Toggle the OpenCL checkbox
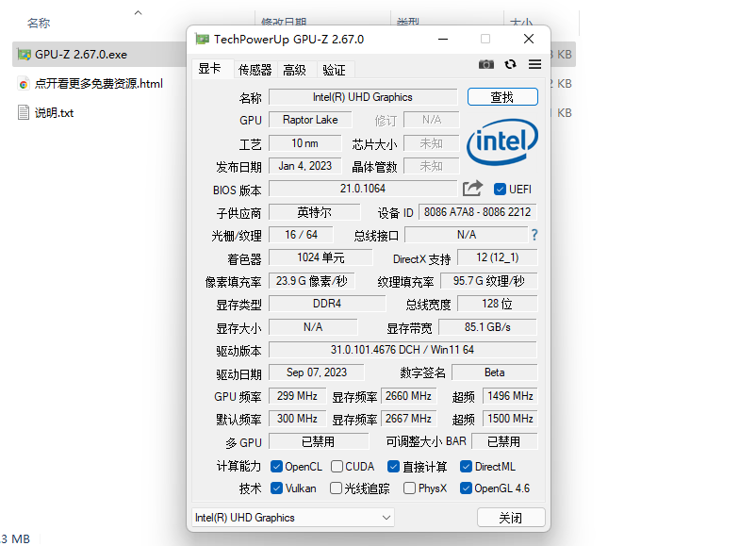 [x=276, y=467]
